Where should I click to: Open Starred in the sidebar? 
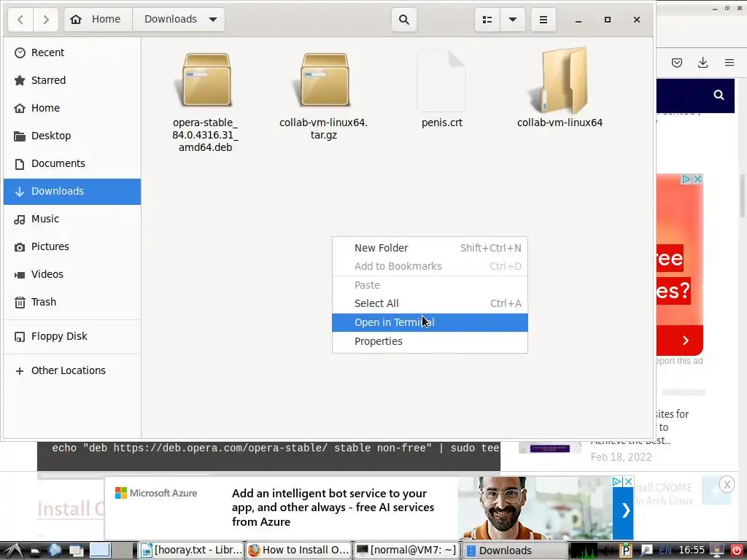tap(72, 80)
